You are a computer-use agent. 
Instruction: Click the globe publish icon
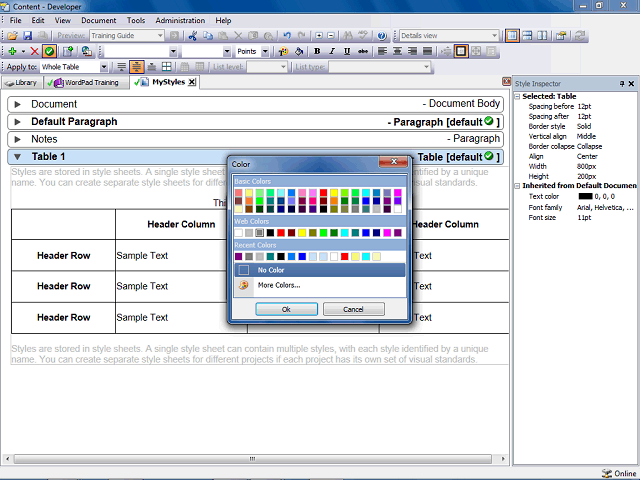click(86, 51)
